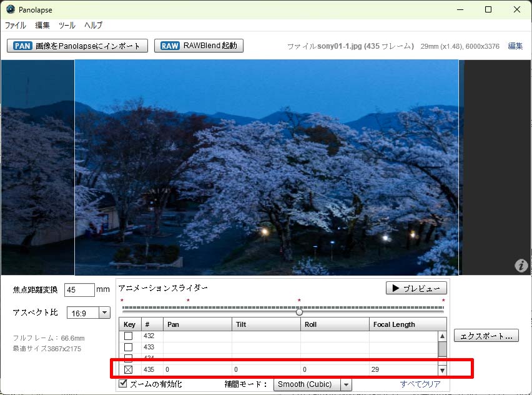Open the 補間モード Smooth (Cubic) dropdown
532x395 pixels.
[346, 384]
